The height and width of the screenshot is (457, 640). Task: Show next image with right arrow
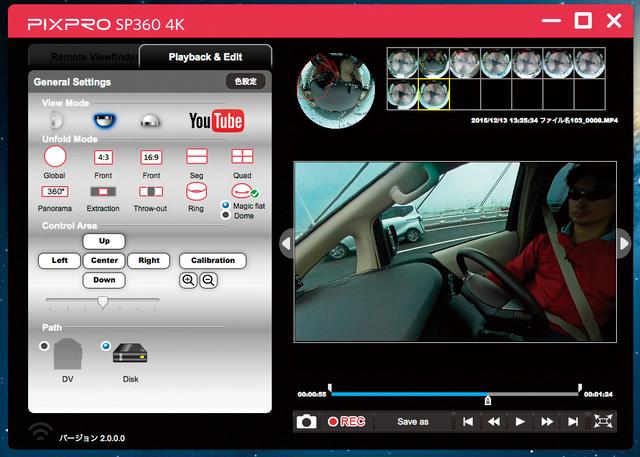coord(624,244)
